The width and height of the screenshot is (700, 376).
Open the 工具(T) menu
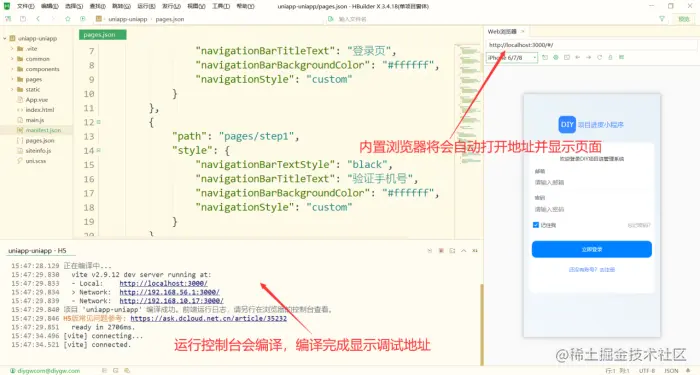221,6
